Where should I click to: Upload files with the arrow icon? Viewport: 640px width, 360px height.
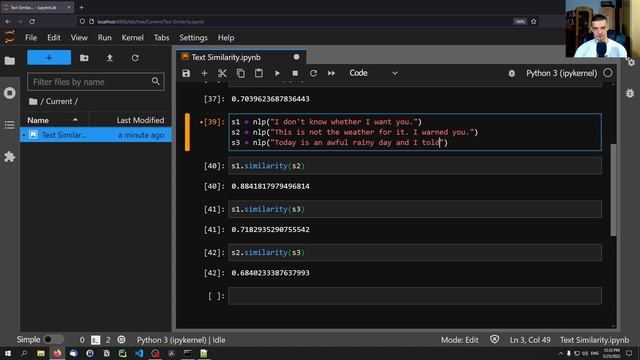click(x=109, y=58)
